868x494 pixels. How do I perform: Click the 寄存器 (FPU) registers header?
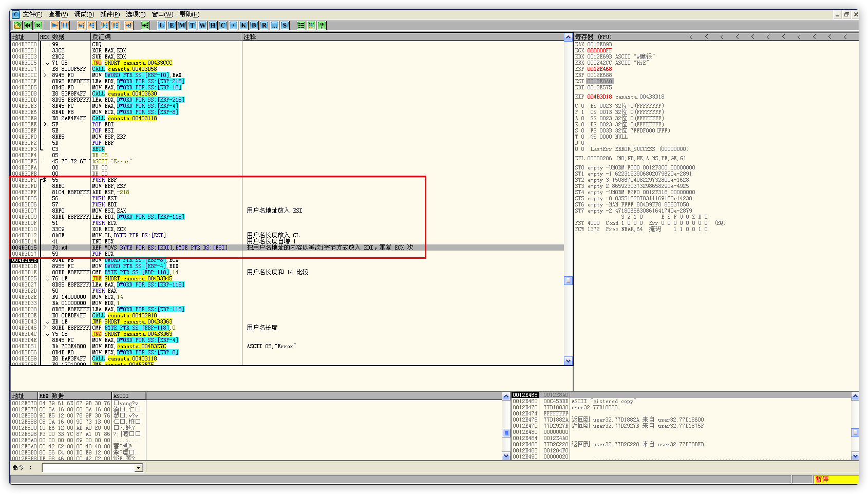[x=593, y=37]
